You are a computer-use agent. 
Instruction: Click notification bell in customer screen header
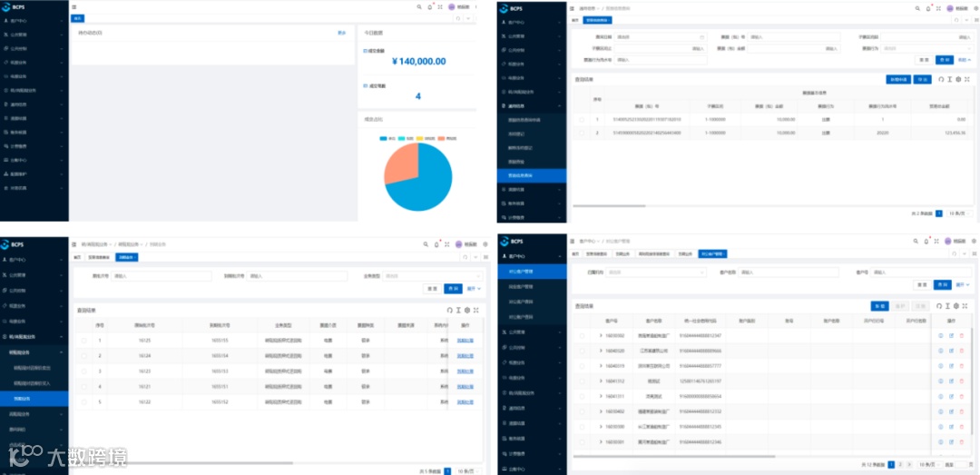pos(927,241)
